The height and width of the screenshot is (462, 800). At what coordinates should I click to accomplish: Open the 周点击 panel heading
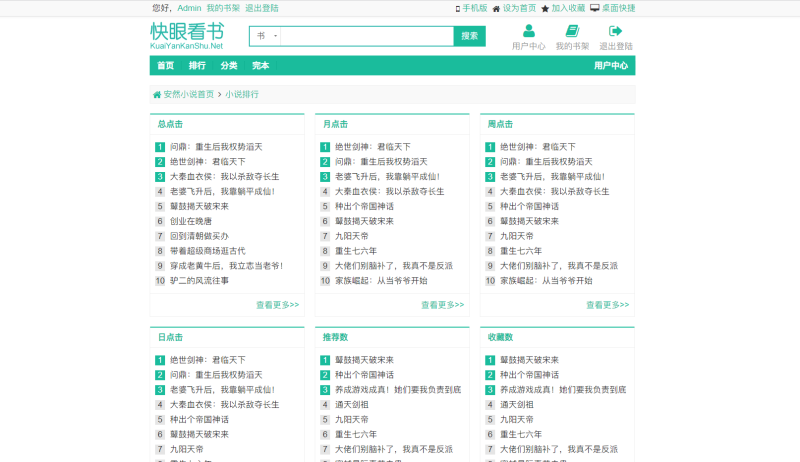coord(500,124)
